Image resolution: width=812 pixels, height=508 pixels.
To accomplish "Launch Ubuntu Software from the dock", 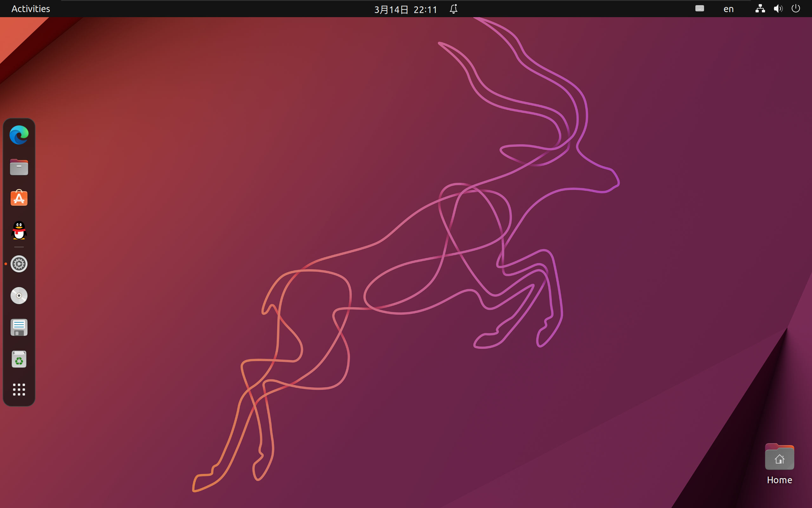I will [x=19, y=197].
